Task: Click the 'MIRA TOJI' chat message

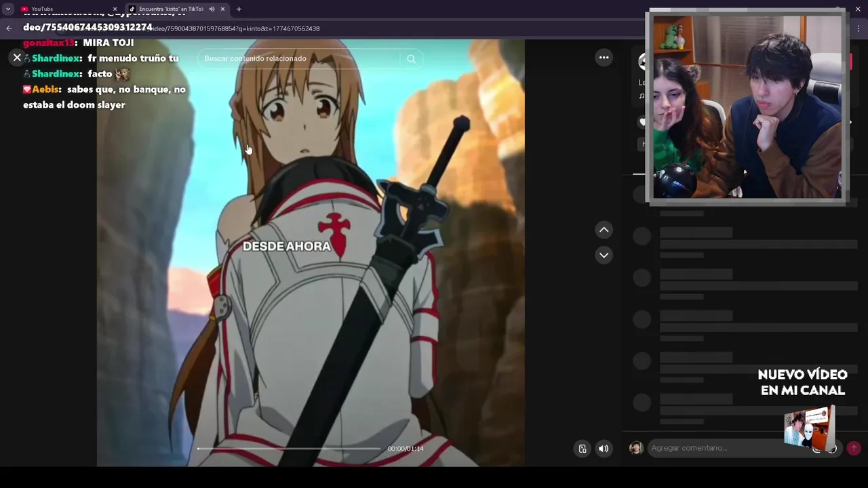Action: [108, 43]
